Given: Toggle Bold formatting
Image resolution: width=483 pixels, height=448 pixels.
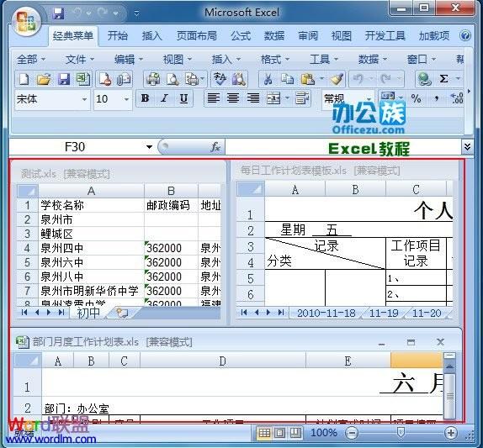Looking at the screenshot, I should (x=145, y=98).
